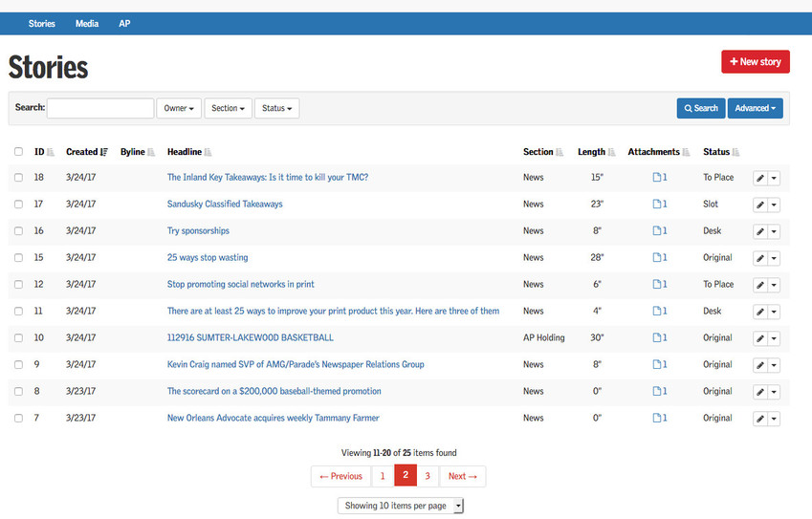This screenshot has height=519, width=812.
Task: Click the blue Search button
Action: (x=701, y=108)
